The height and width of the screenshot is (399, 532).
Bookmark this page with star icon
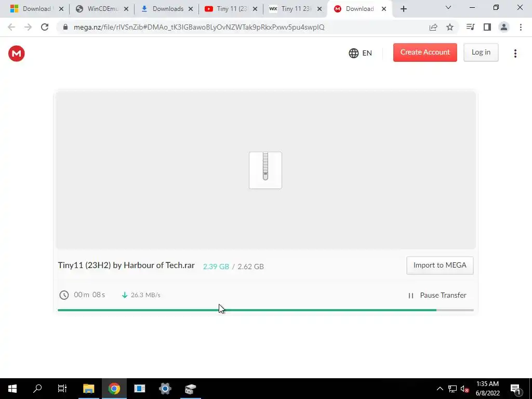450,27
